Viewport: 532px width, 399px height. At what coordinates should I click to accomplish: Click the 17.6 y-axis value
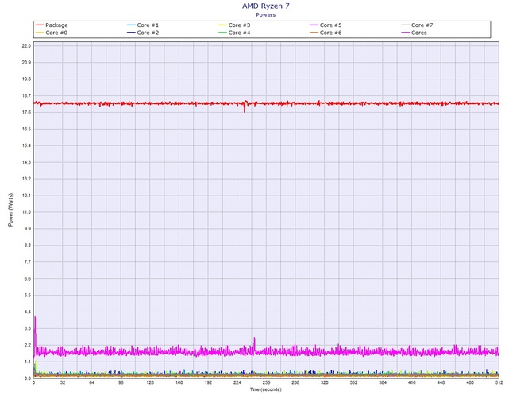coord(26,112)
